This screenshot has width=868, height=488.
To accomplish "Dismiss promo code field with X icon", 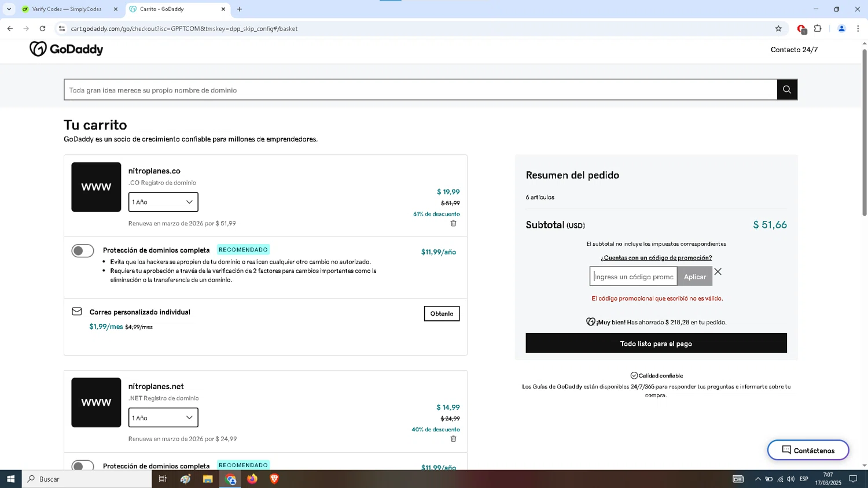I will (x=718, y=272).
